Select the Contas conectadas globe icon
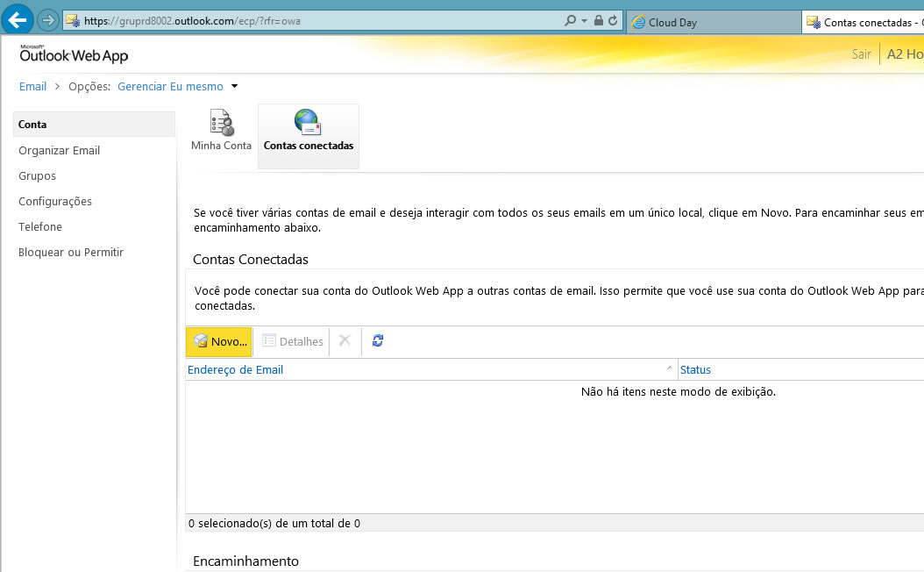This screenshot has width=924, height=572. click(308, 124)
